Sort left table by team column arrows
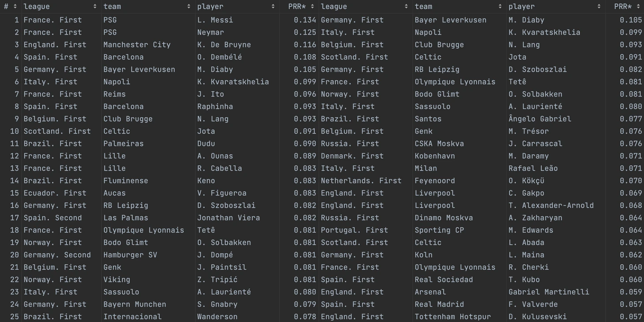644x322 pixels. click(x=188, y=7)
